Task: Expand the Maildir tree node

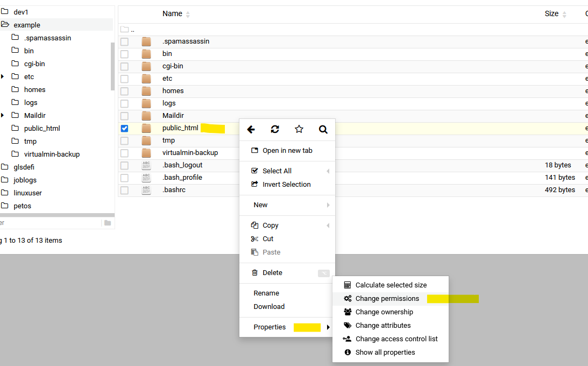Action: 3,116
